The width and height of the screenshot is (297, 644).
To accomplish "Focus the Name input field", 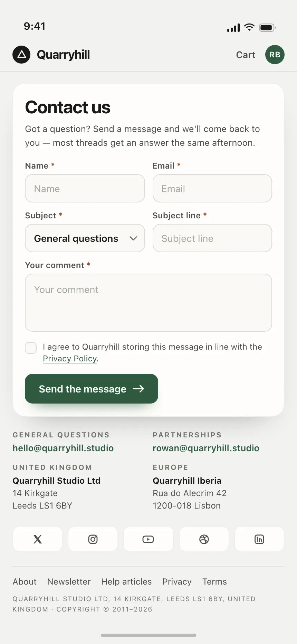I will [85, 188].
